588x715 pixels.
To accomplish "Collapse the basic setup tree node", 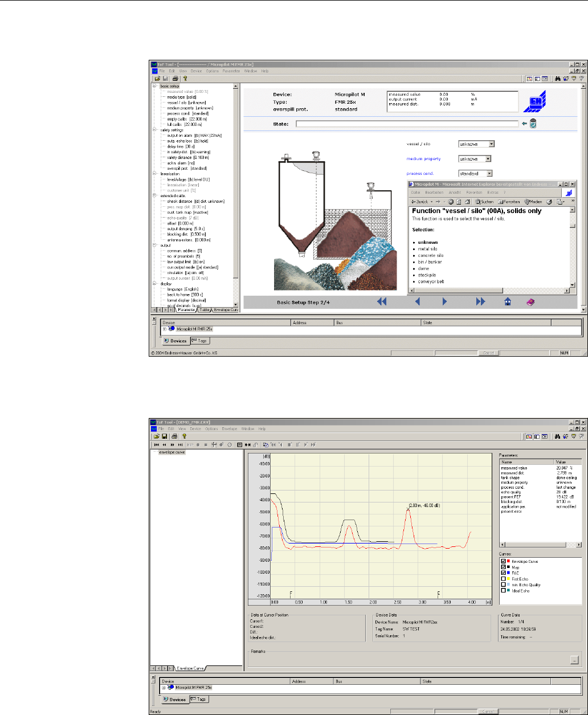I will [x=154, y=86].
